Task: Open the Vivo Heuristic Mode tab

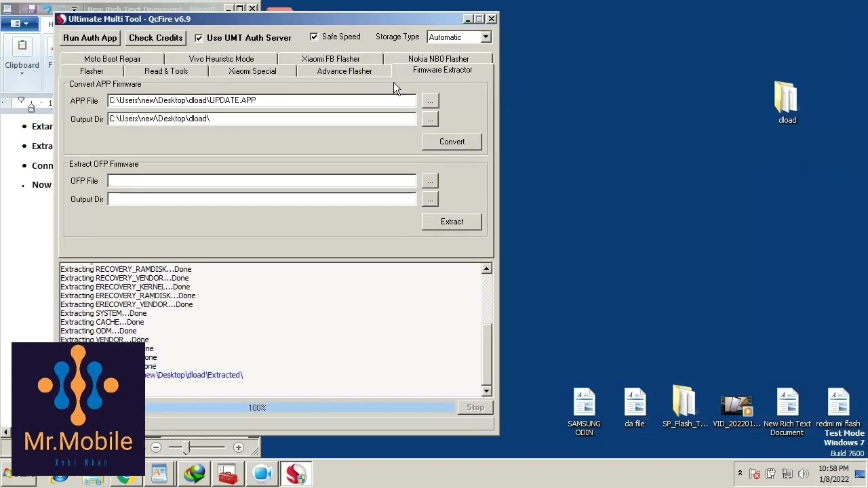Action: click(221, 59)
